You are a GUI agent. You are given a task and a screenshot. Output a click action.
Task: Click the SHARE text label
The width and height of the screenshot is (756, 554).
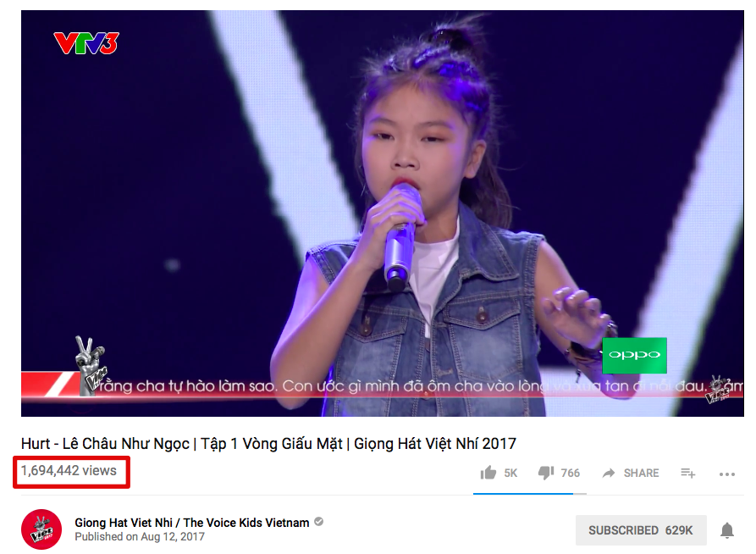tap(641, 473)
